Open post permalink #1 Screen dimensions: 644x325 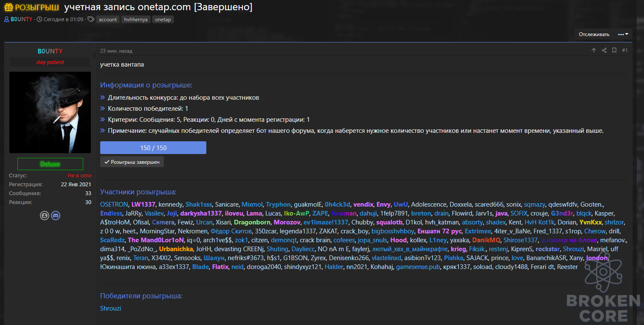(x=625, y=50)
